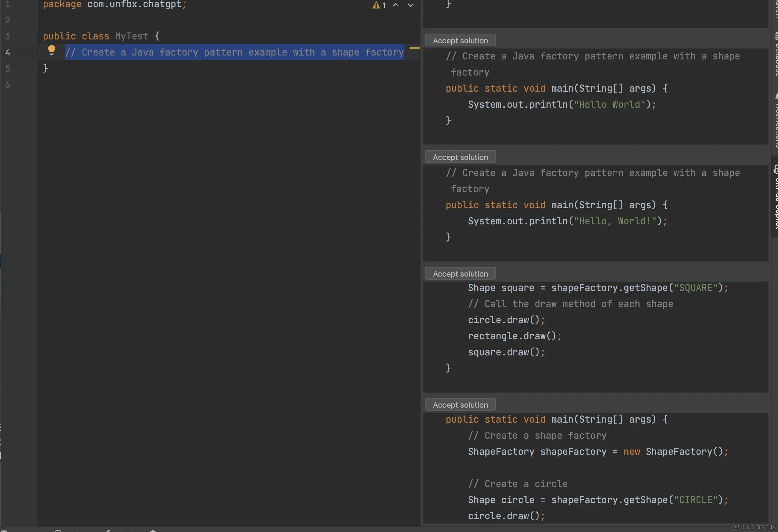Click the rectangle.draw() line in suggestion
The image size is (778, 532).
(x=514, y=336)
